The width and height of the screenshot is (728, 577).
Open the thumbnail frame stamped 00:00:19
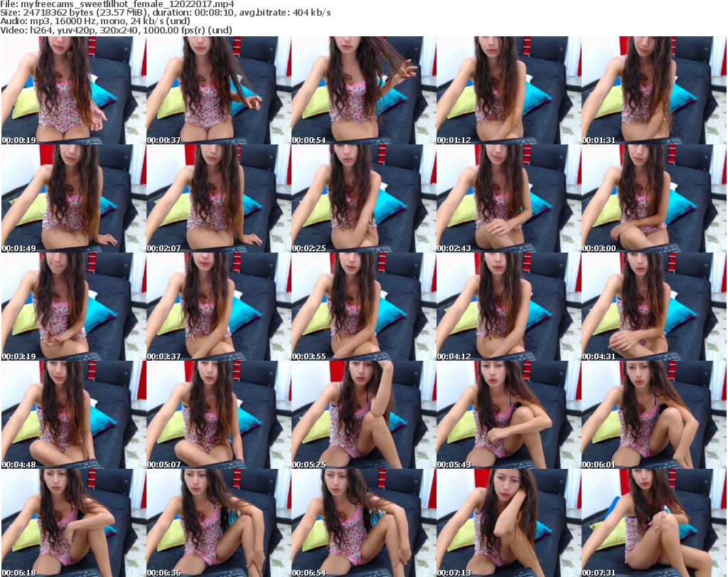[73, 90]
